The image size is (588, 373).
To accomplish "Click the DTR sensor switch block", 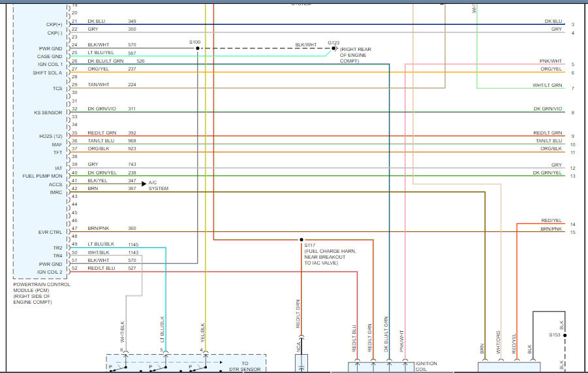I will click(186, 363).
